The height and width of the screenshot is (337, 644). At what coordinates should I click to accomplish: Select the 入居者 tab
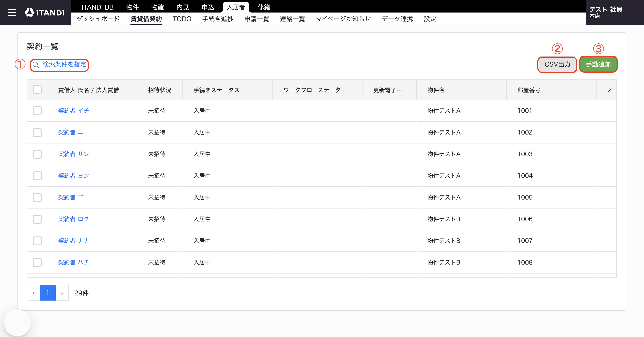(236, 7)
